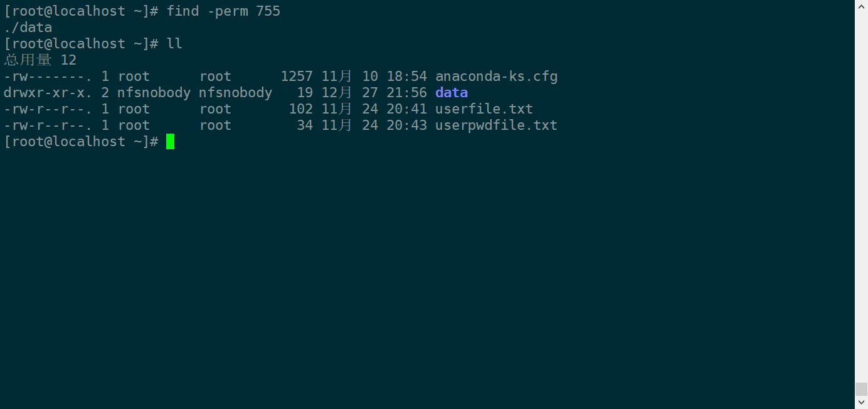Click the userfile.txt filename

pyautogui.click(x=484, y=109)
